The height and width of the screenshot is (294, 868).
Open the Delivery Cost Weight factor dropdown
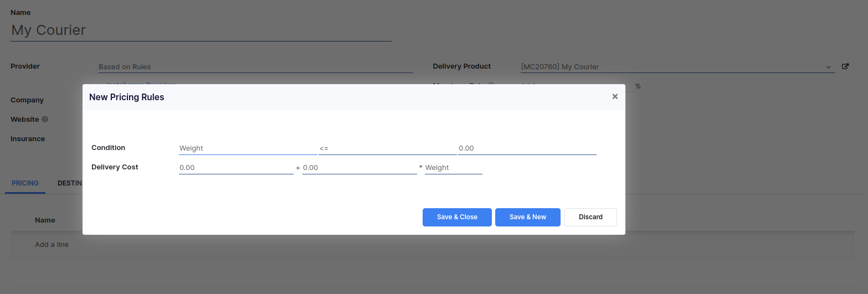pyautogui.click(x=453, y=167)
